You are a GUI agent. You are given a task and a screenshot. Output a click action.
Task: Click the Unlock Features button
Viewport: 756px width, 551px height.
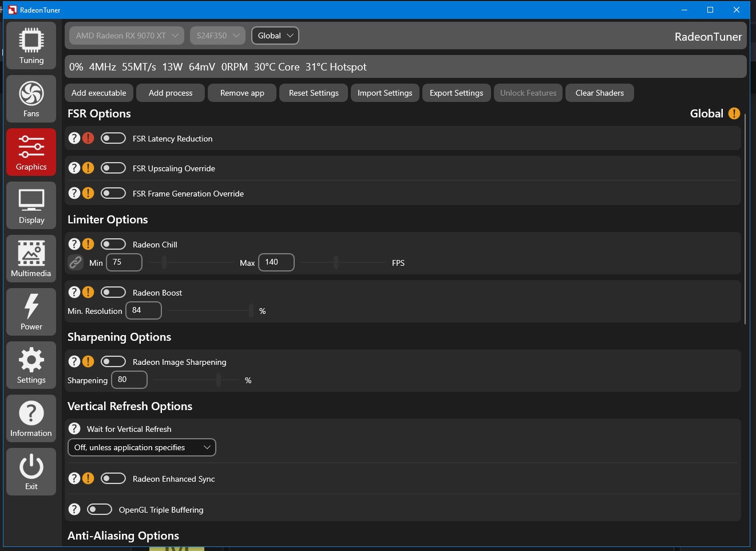[x=528, y=93]
